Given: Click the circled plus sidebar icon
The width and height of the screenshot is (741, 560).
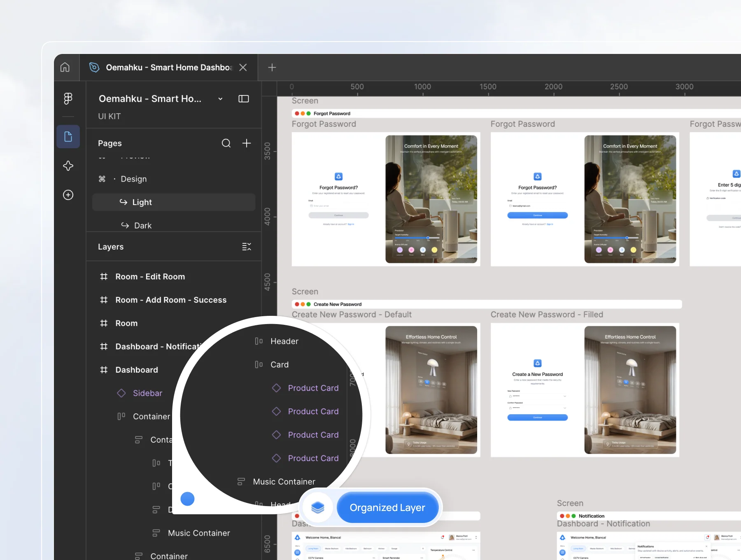Looking at the screenshot, I should pos(68,195).
